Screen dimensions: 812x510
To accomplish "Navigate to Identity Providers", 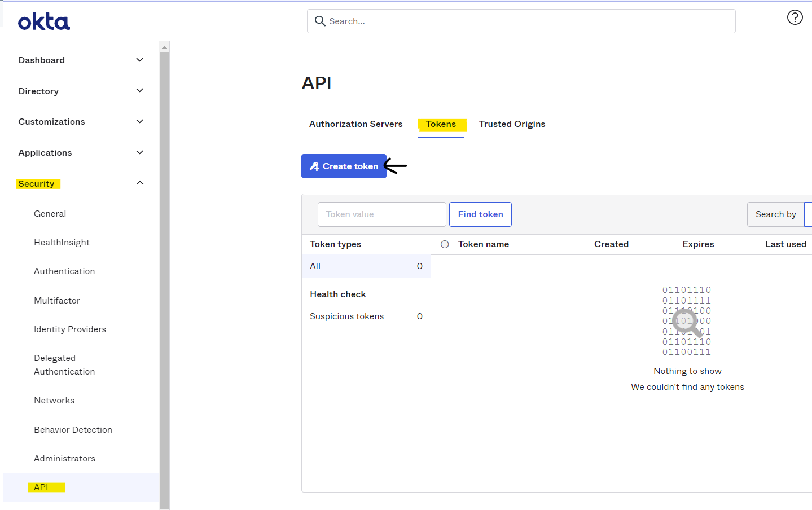I will point(70,329).
